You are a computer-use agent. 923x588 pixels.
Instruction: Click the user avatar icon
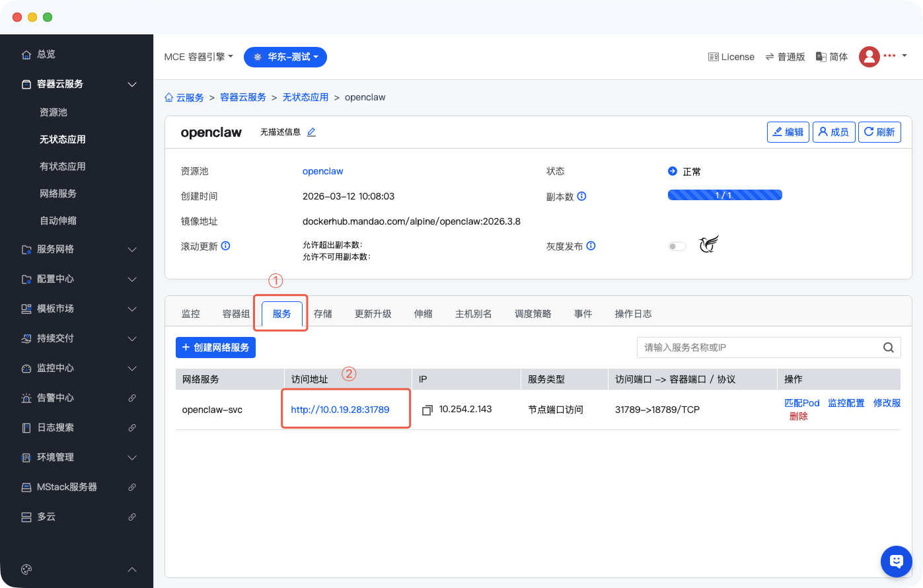click(869, 57)
